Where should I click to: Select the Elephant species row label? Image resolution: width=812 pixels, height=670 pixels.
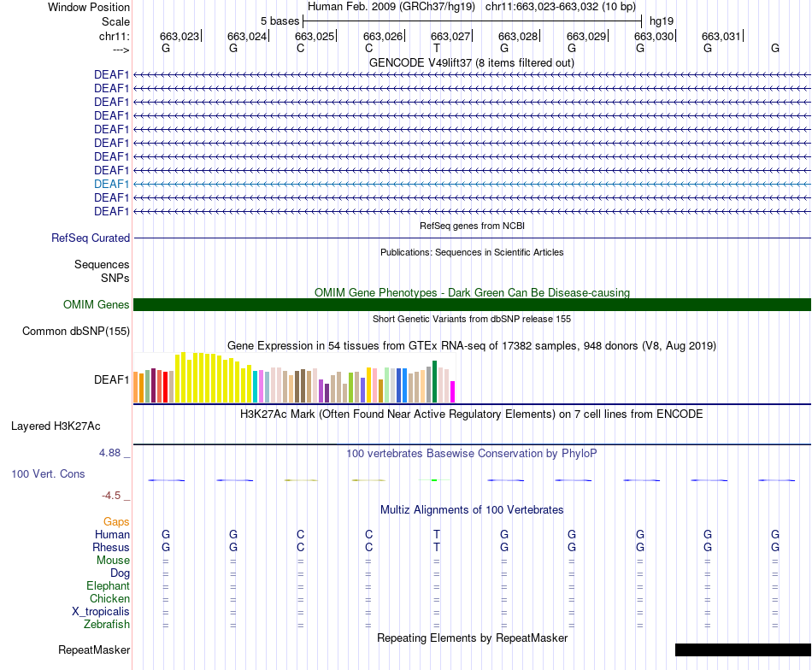tap(108, 585)
